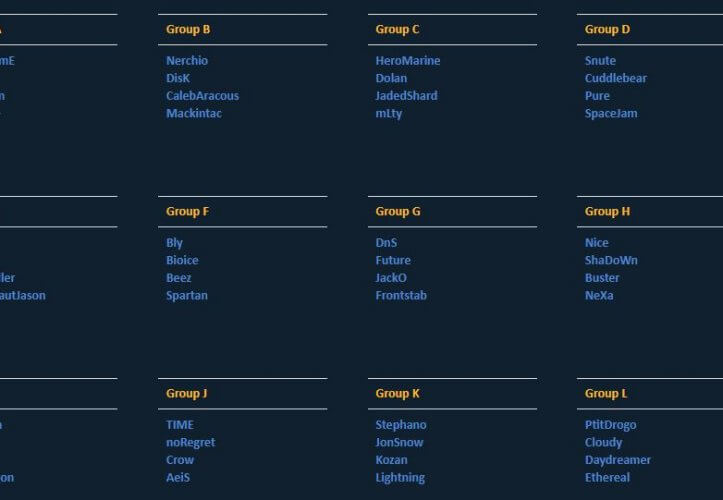This screenshot has height=500, width=723.
Task: Select Frontstab in Group G
Action: [402, 296]
